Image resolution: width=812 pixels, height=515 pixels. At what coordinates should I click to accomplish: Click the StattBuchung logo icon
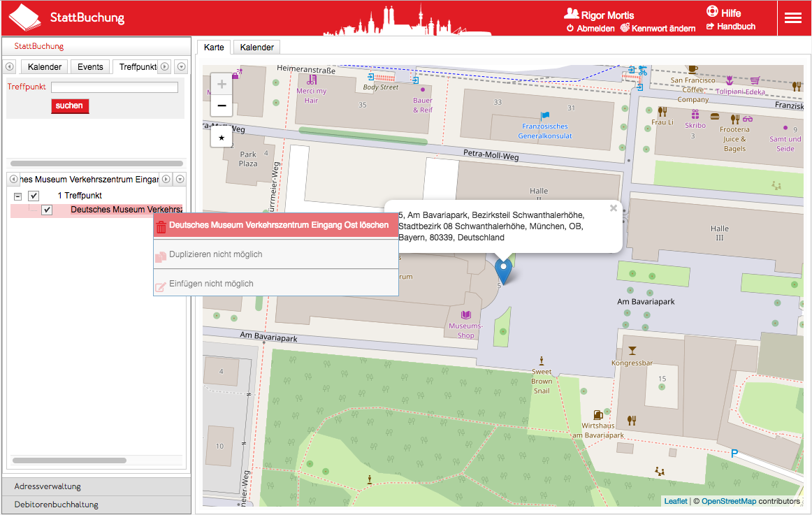pyautogui.click(x=24, y=17)
